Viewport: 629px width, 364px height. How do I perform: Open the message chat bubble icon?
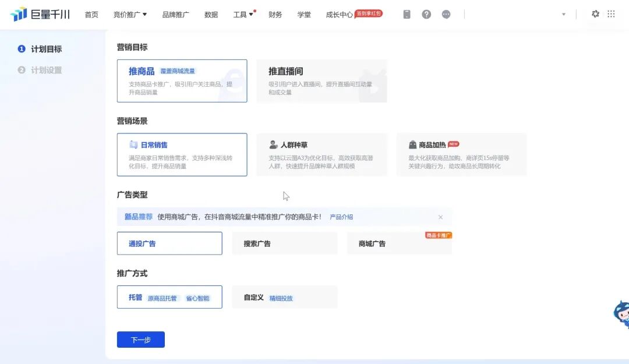pos(446,15)
